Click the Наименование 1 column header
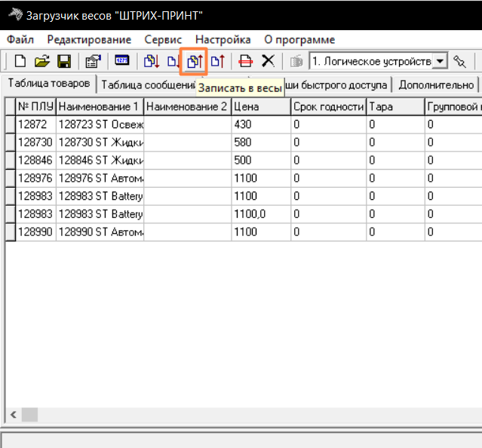The width and height of the screenshot is (482, 448). pyautogui.click(x=100, y=106)
